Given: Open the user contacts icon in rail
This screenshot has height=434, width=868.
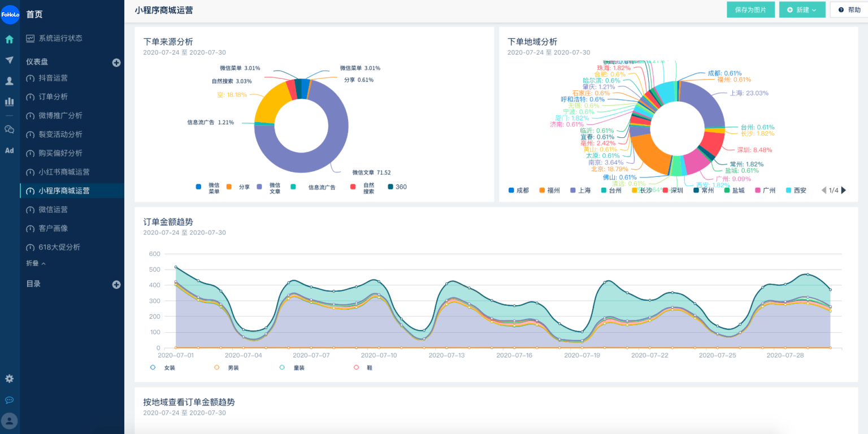Looking at the screenshot, I should tap(10, 81).
